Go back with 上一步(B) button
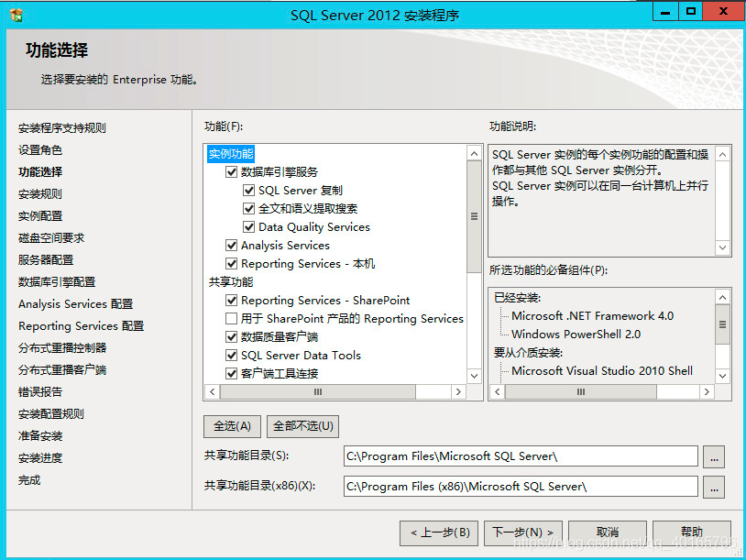The height and width of the screenshot is (560, 746). (x=440, y=533)
